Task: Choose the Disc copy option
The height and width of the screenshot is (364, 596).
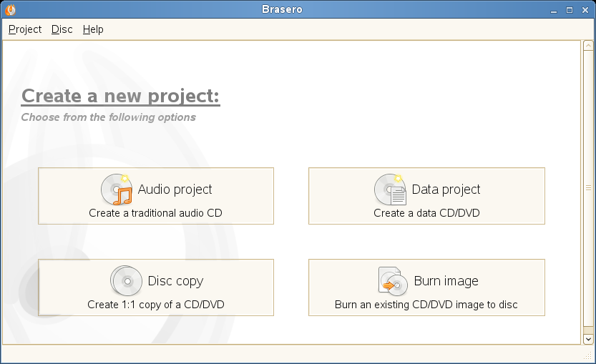Action: coord(156,287)
